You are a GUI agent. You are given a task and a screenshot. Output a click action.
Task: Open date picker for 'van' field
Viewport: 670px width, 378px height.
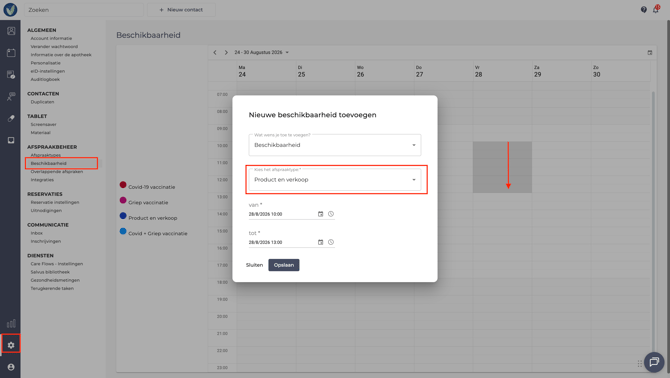click(x=320, y=214)
